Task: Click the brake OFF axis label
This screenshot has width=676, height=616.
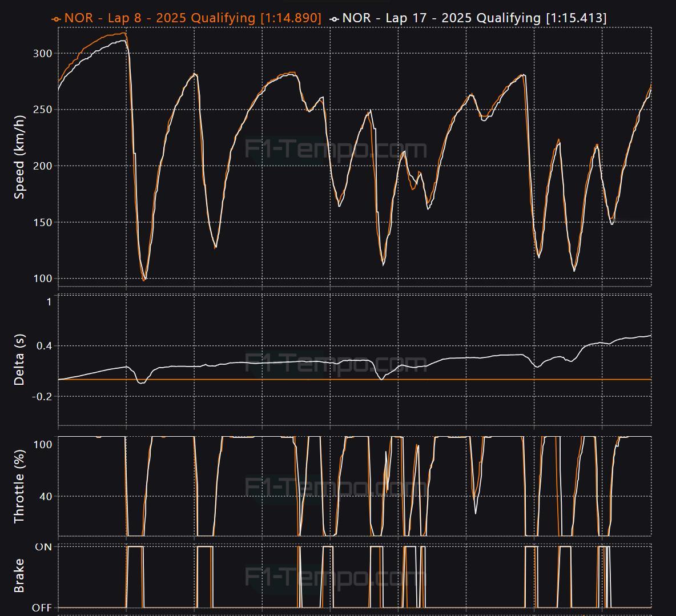Action: tap(42, 608)
